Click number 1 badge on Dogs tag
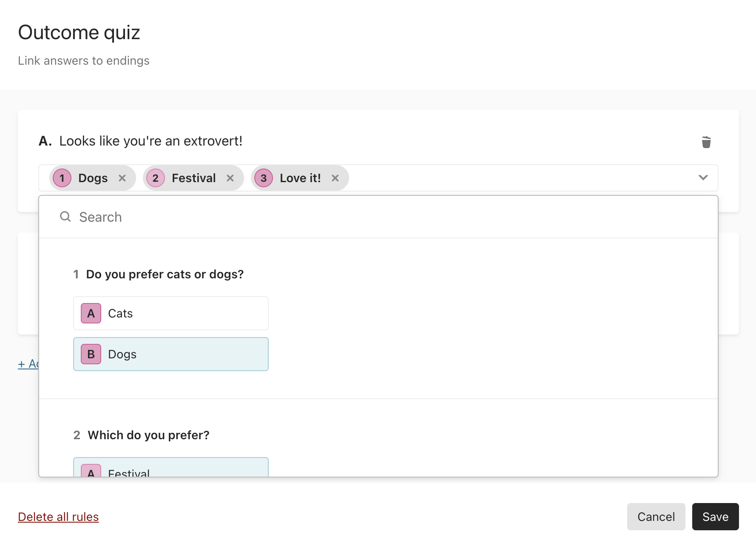The width and height of the screenshot is (756, 549). pos(62,178)
